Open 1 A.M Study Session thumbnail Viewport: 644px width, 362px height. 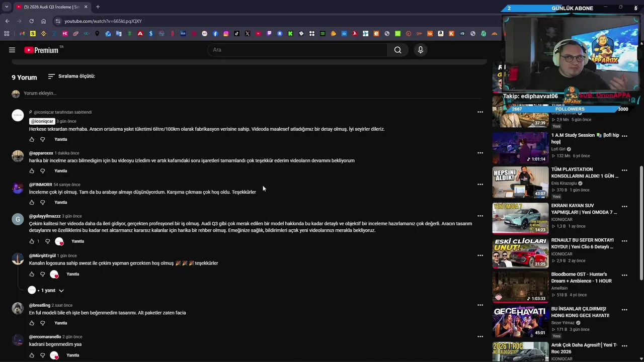pyautogui.click(x=520, y=148)
